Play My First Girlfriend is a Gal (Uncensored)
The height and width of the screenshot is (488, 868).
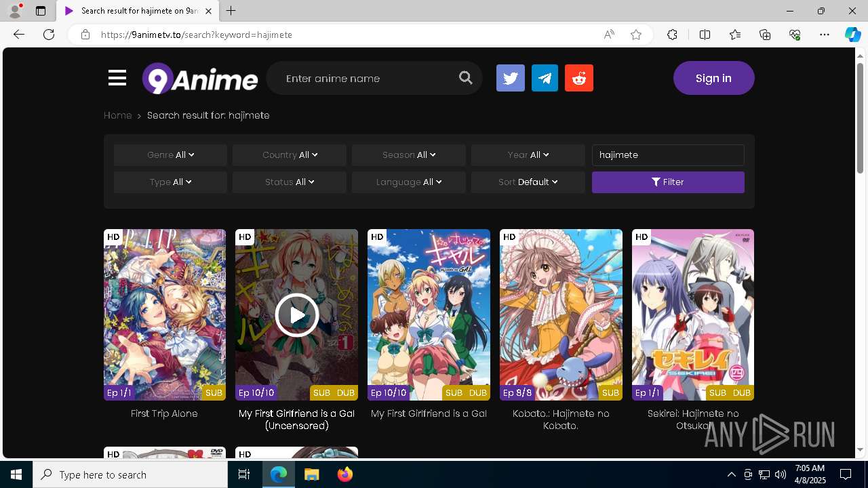[296, 314]
